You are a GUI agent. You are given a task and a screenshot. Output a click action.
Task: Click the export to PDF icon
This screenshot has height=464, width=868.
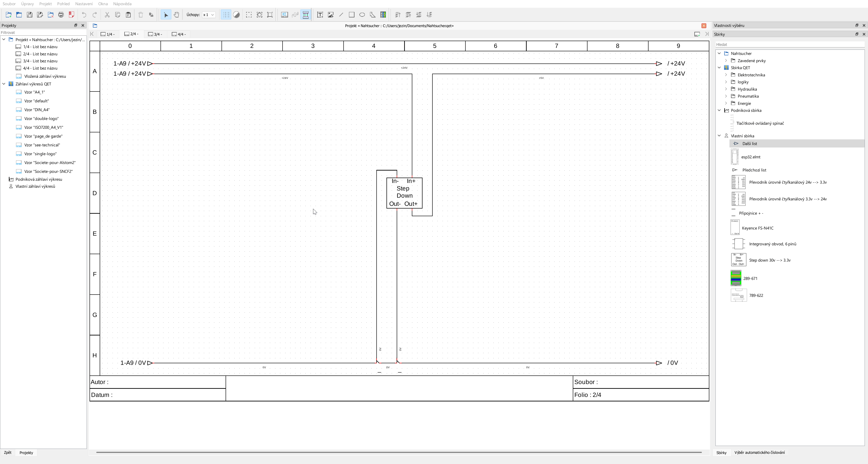click(71, 15)
